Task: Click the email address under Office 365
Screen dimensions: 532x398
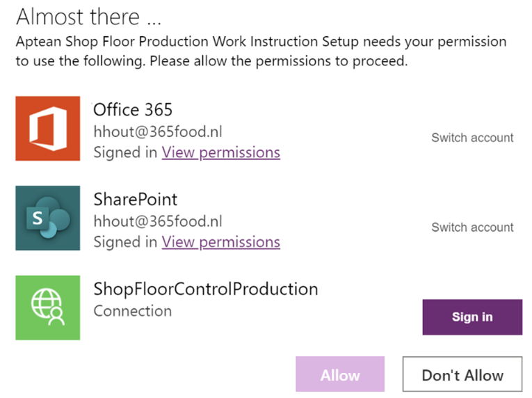Action: pyautogui.click(x=158, y=132)
